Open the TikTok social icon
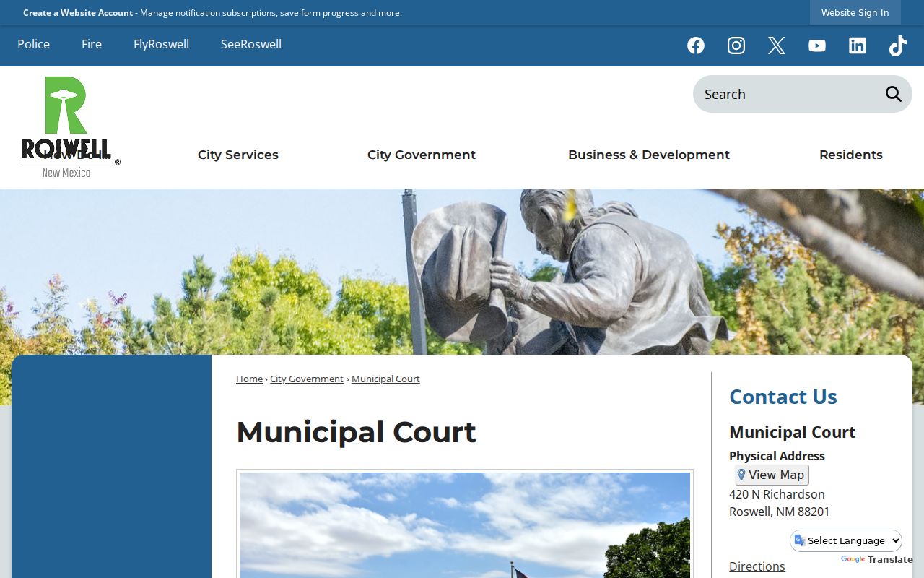Screen dimensions: 924x578 (898, 46)
